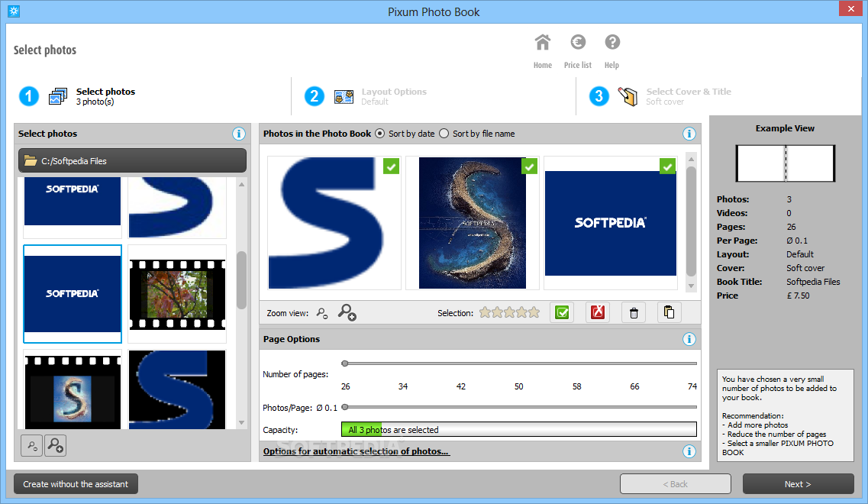Viewport: 868px width, 504px height.
Task: Toggle checkmark on the blue S photo
Action: click(x=392, y=166)
